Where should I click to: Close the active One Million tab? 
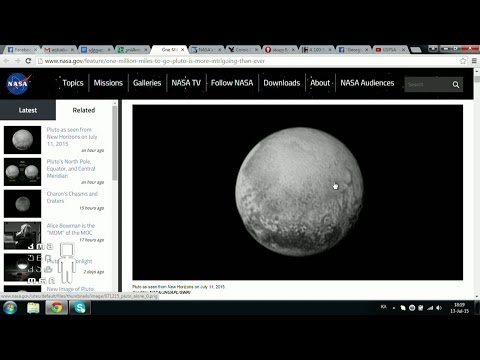coord(182,50)
